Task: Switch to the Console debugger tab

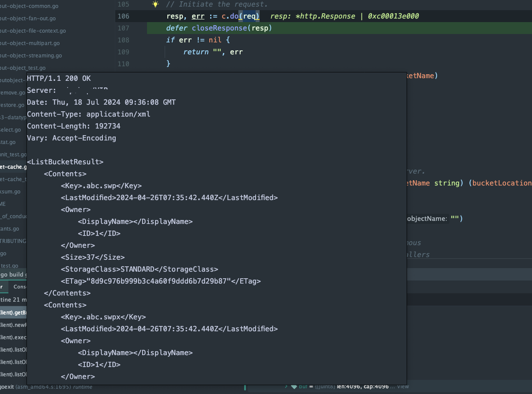Action: [19, 287]
